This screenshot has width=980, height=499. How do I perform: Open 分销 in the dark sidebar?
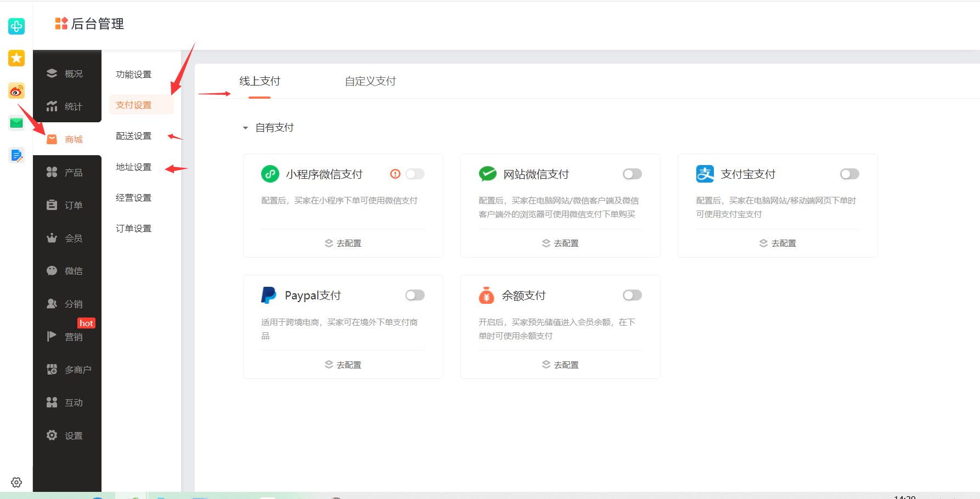(67, 304)
